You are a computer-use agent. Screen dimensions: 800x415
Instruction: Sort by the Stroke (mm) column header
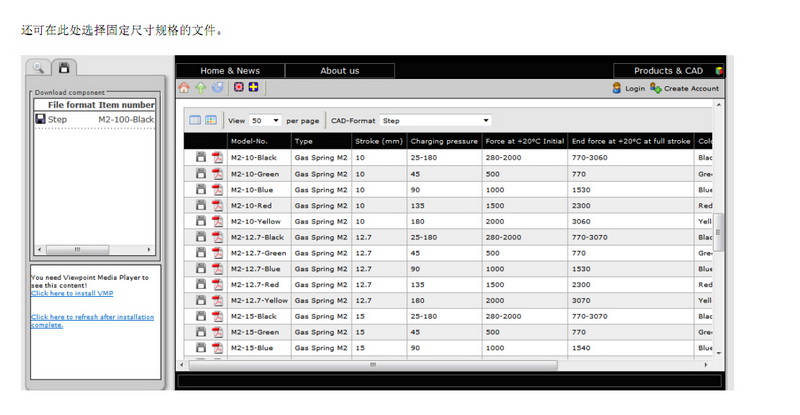point(379,141)
